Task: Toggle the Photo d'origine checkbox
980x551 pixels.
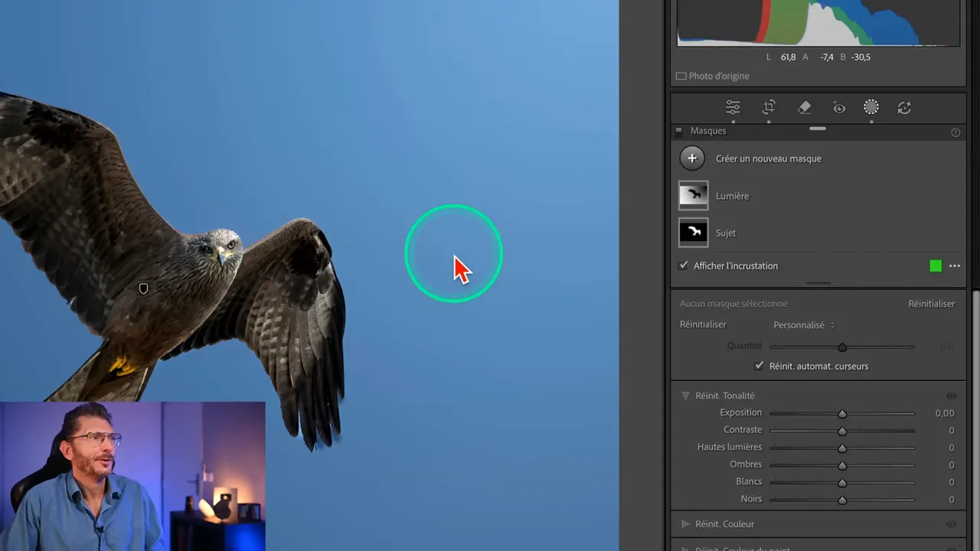Action: (x=681, y=77)
